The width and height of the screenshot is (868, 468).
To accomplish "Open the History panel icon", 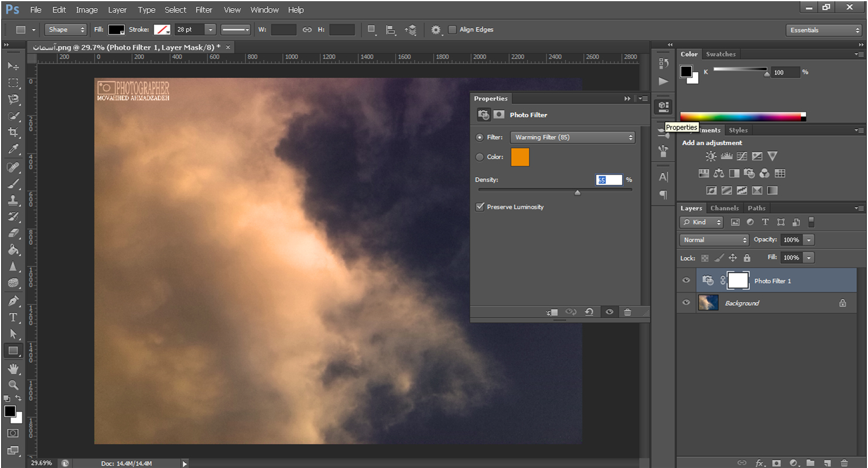I will (663, 63).
